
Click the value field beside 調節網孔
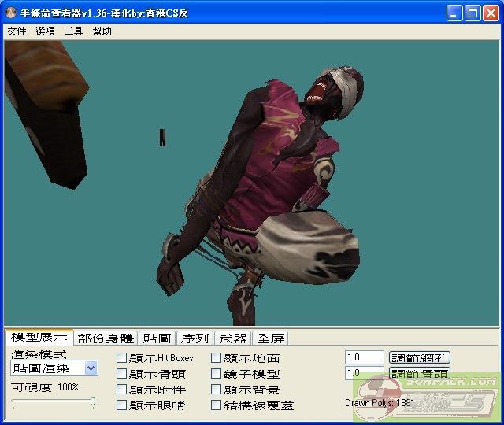364,357
